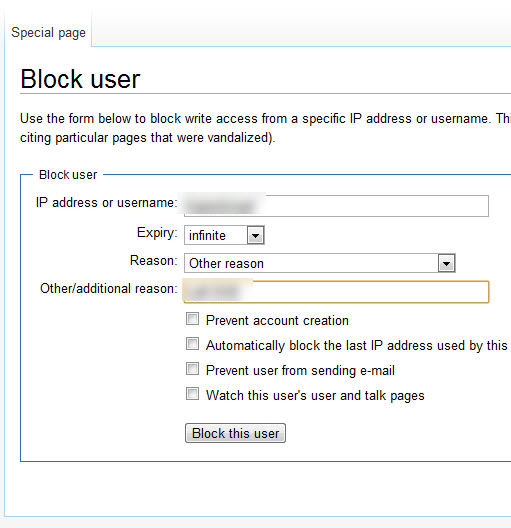511x528 pixels.
Task: Click the Reason field label
Action: pos(154,261)
